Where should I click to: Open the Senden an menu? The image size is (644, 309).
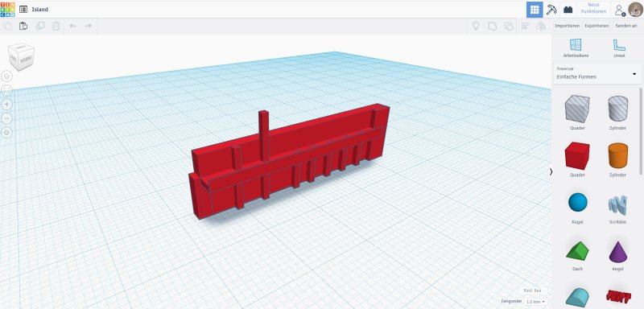click(x=625, y=26)
